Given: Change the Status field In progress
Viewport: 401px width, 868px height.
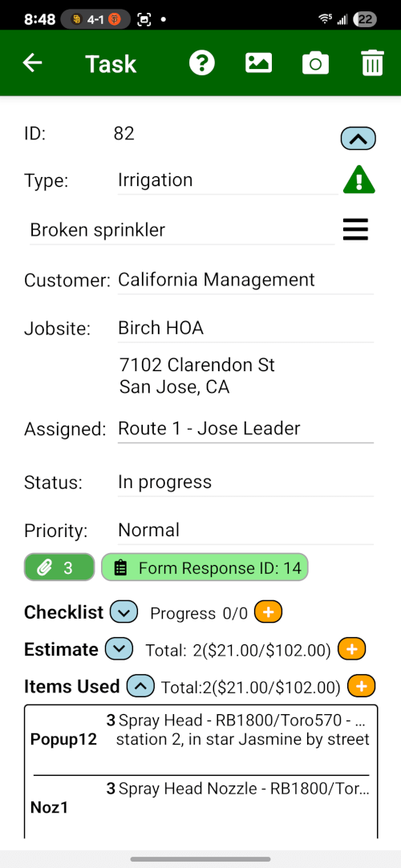Looking at the screenshot, I should click(245, 482).
